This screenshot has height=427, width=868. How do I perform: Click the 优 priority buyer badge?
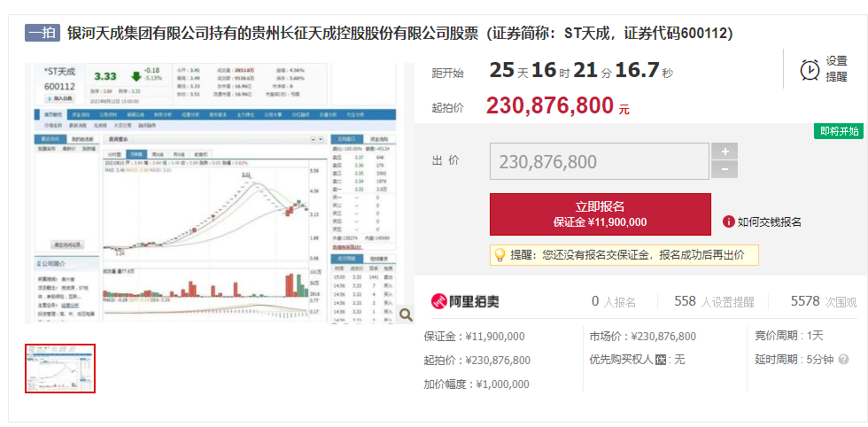[661, 360]
